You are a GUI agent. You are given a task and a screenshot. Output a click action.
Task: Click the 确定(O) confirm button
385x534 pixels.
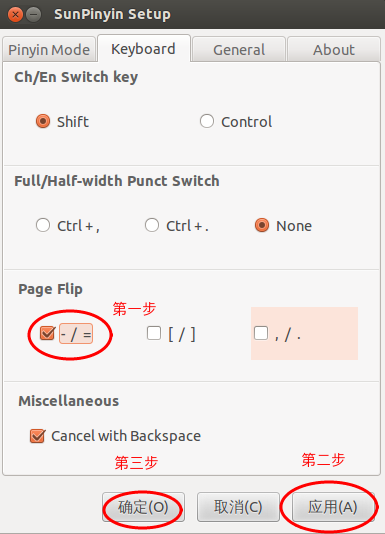point(143,507)
